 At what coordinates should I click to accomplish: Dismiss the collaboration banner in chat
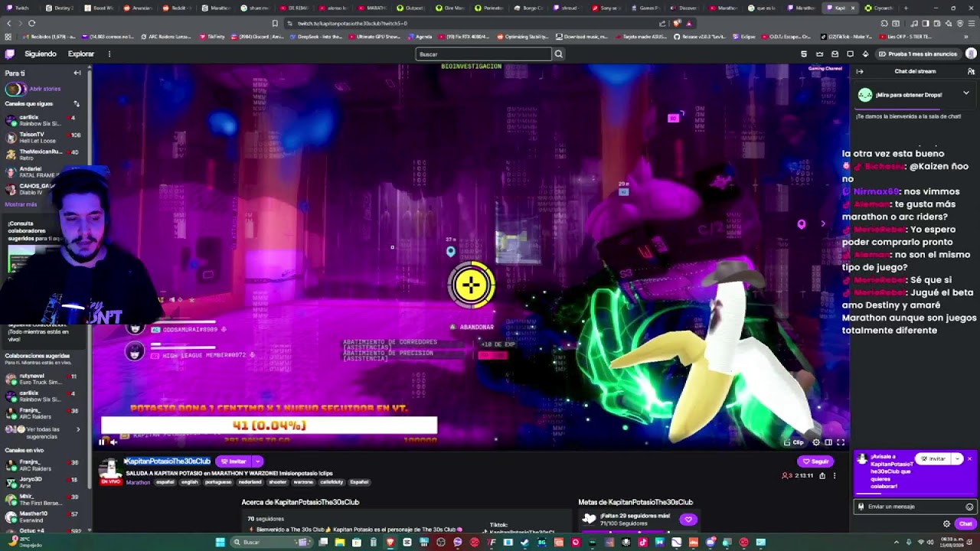(x=969, y=458)
